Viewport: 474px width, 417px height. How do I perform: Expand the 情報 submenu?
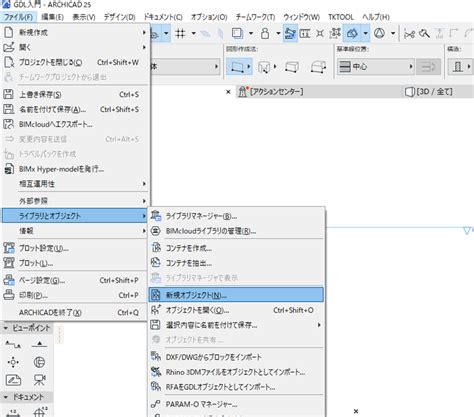75,231
